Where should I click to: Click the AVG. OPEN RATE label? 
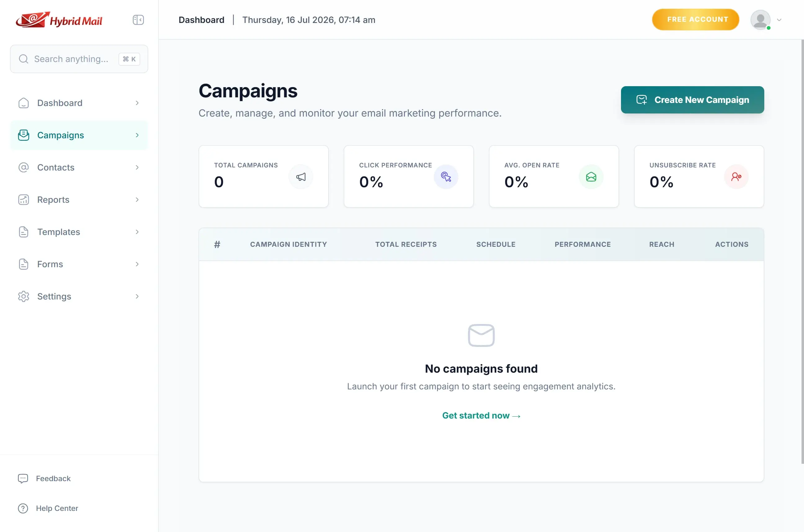click(x=532, y=165)
